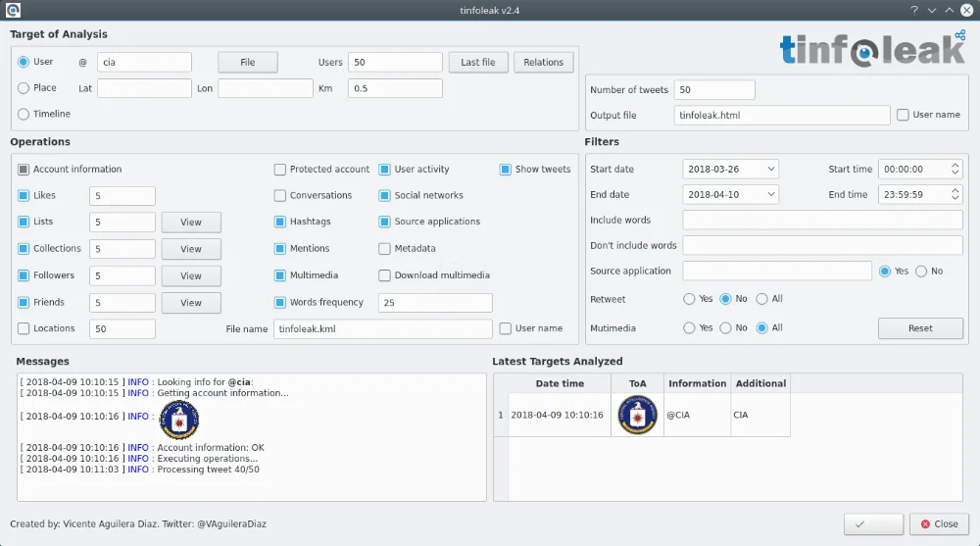Expand the End date dropdown
The height and width of the screenshot is (546, 980).
point(730,194)
